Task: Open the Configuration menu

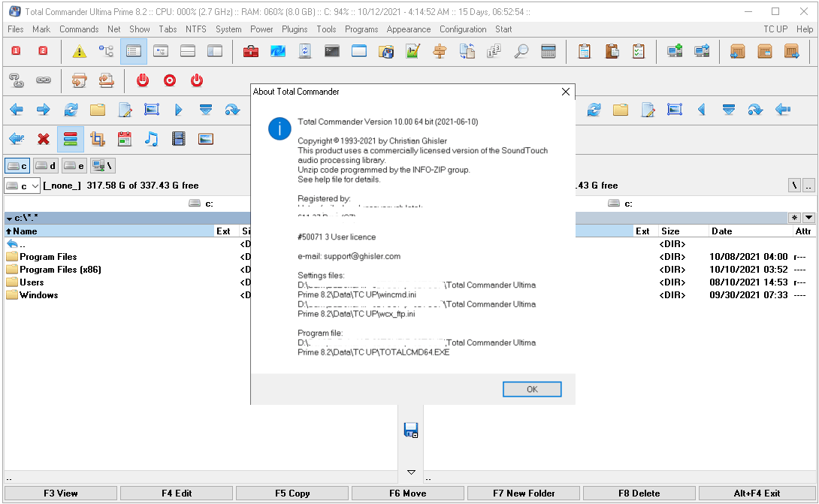Action: (463, 29)
